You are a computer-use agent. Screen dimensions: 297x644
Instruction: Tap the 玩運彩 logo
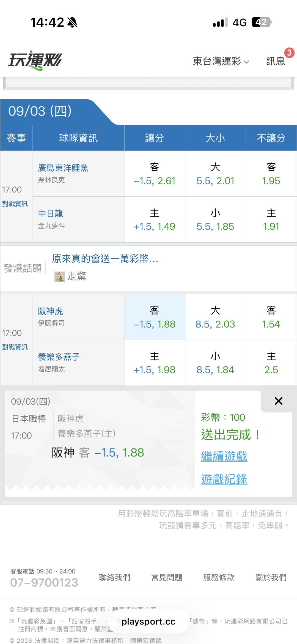click(35, 60)
